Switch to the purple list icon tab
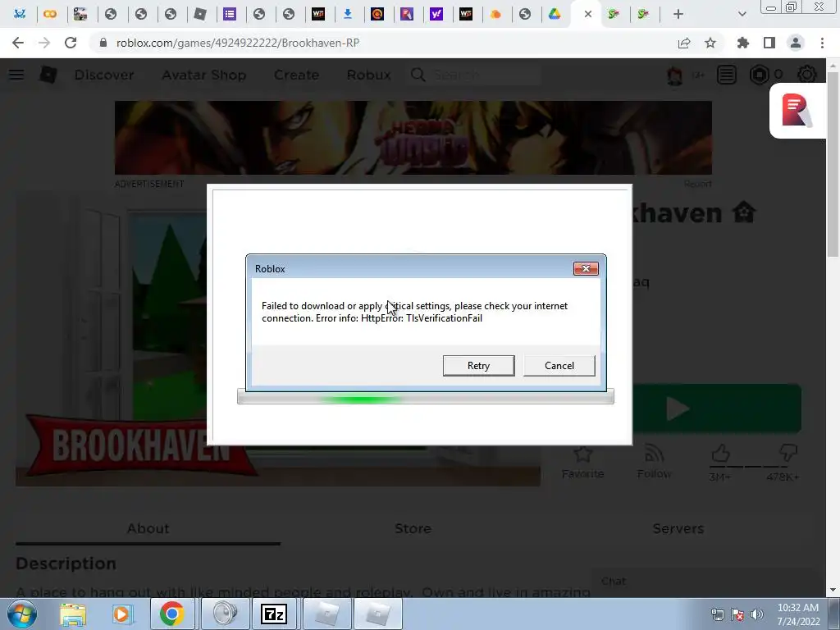 pos(230,14)
